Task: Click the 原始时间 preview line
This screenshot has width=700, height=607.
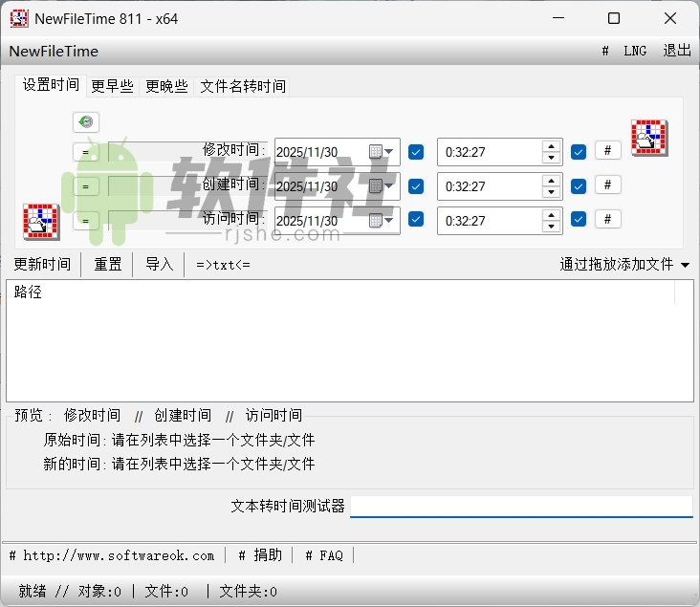Action: (x=179, y=440)
